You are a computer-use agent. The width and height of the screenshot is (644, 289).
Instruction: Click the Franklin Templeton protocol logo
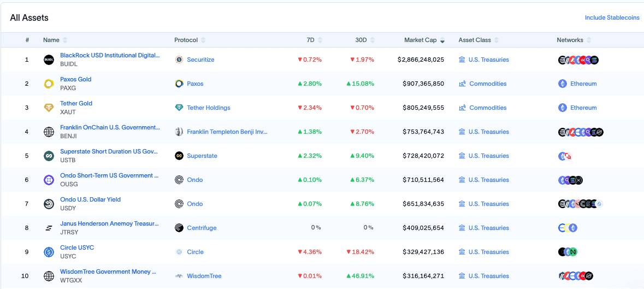click(x=179, y=132)
